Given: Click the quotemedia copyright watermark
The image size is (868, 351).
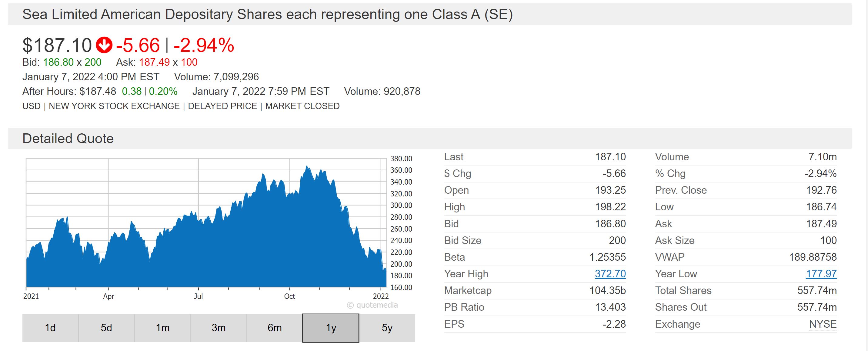Looking at the screenshot, I should pyautogui.click(x=372, y=305).
